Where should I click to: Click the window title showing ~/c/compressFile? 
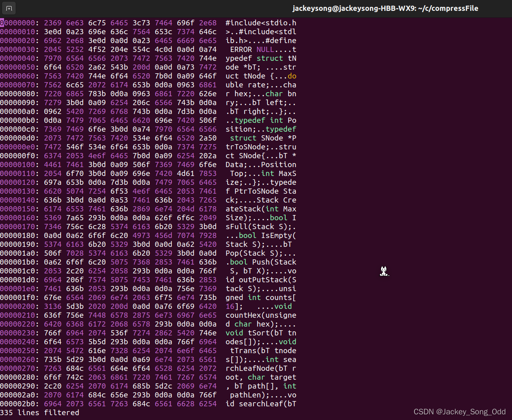(x=386, y=8)
